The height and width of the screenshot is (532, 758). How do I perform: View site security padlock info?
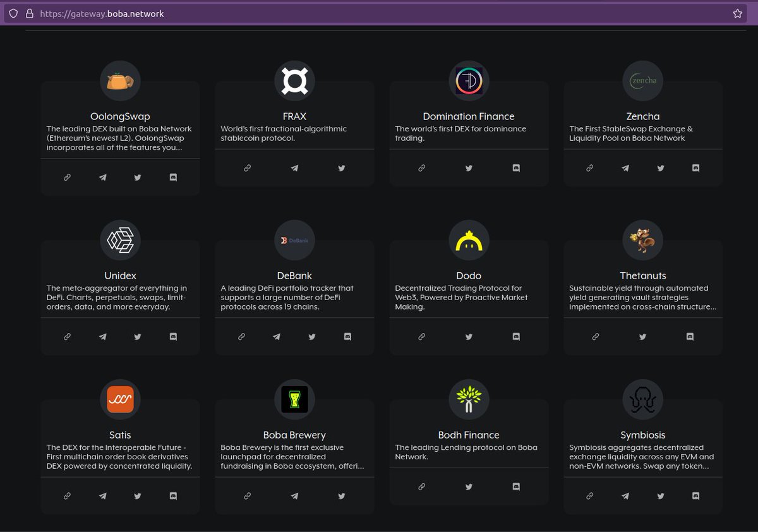pos(29,13)
